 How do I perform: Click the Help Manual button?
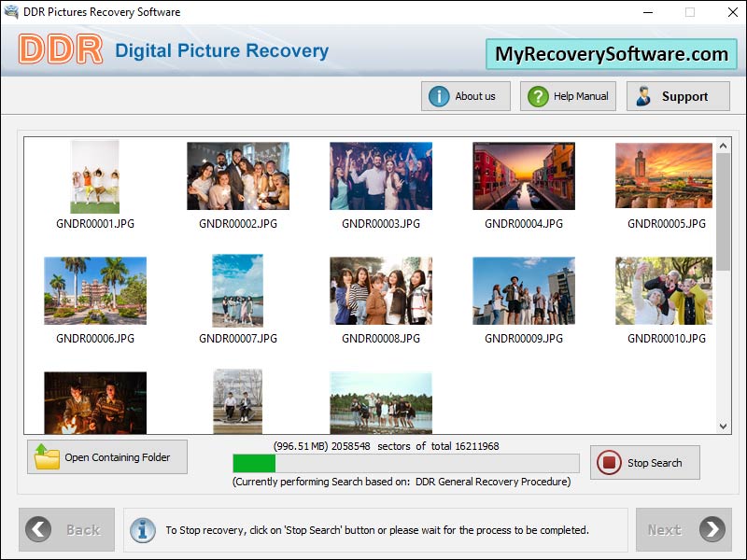(x=568, y=95)
